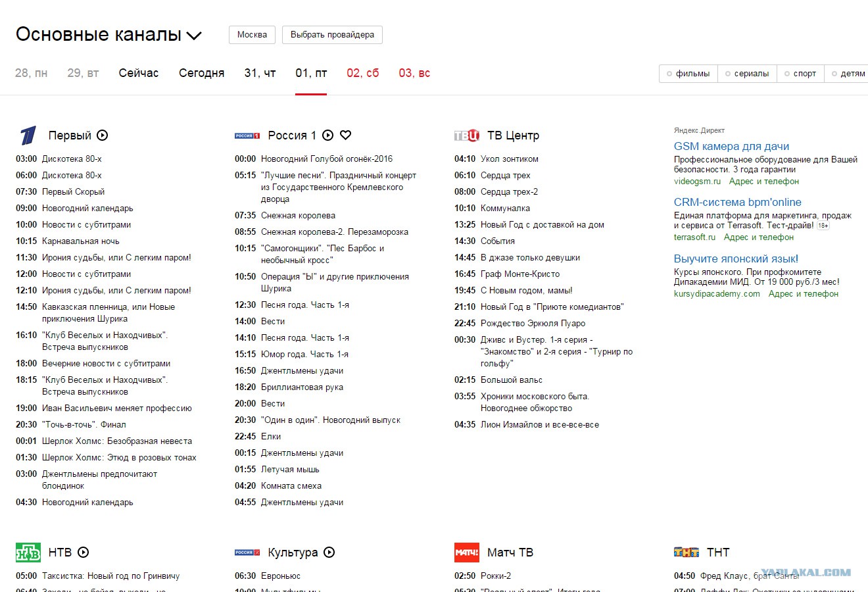
Task: Toggle the сериалы filter
Action: coord(747,74)
